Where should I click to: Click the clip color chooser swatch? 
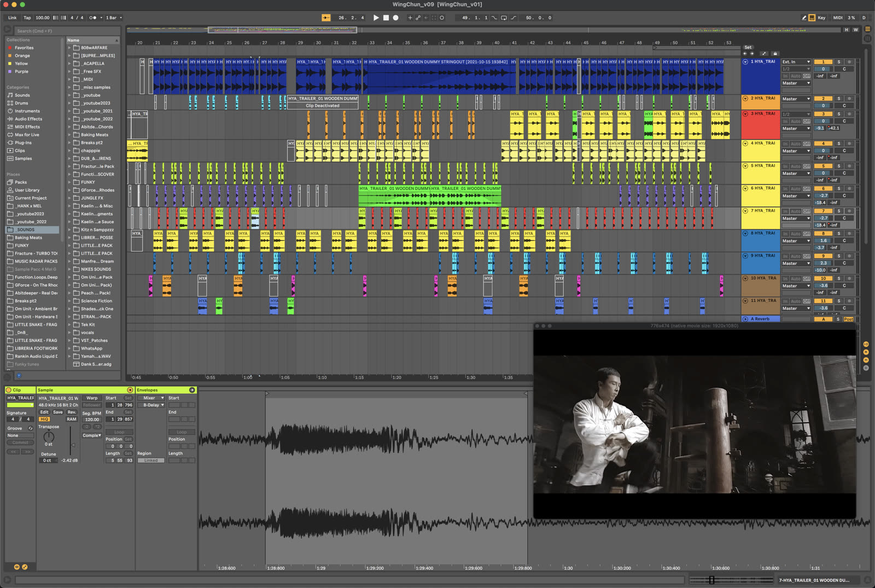click(x=20, y=405)
